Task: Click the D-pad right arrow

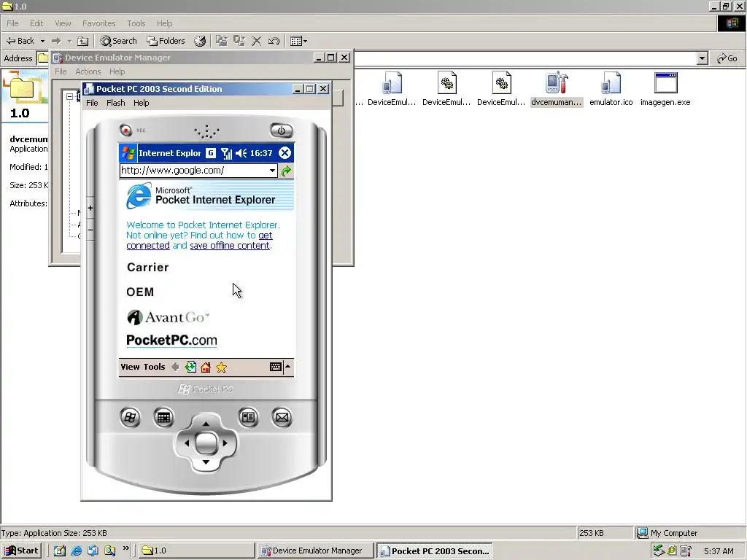Action: (x=225, y=443)
